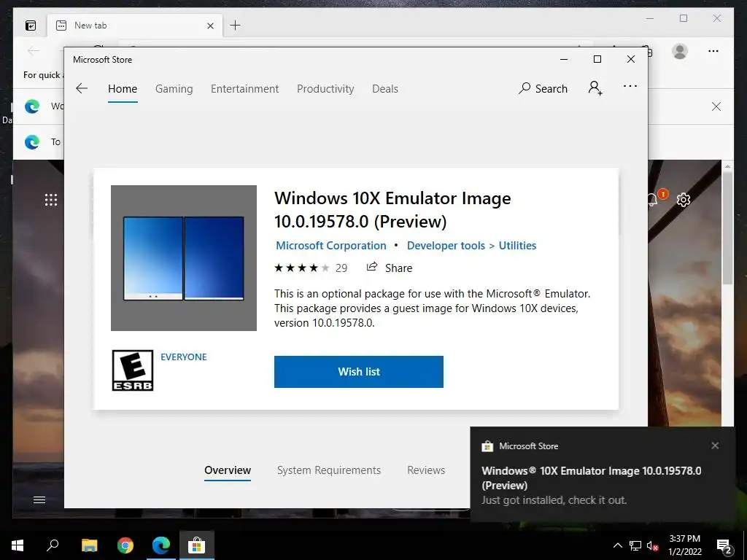Open Microsoft Corporation publisher link
Viewport: 747px width, 560px height.
[x=331, y=245]
